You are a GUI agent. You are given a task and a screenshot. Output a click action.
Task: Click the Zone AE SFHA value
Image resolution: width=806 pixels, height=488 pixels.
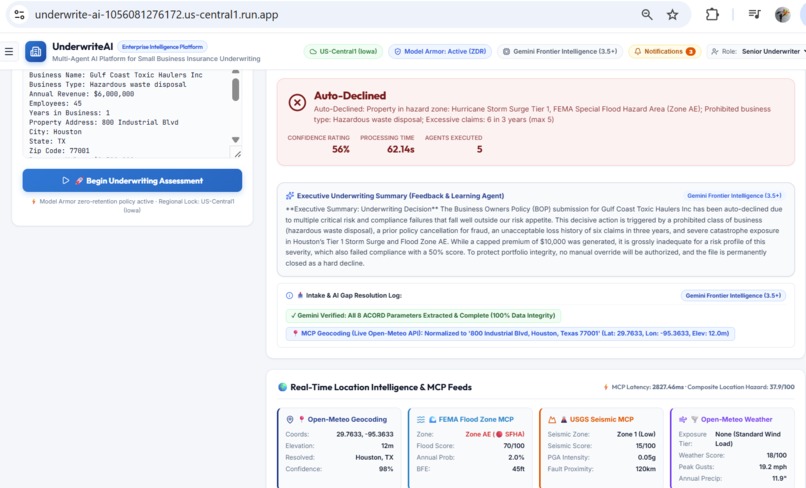494,435
